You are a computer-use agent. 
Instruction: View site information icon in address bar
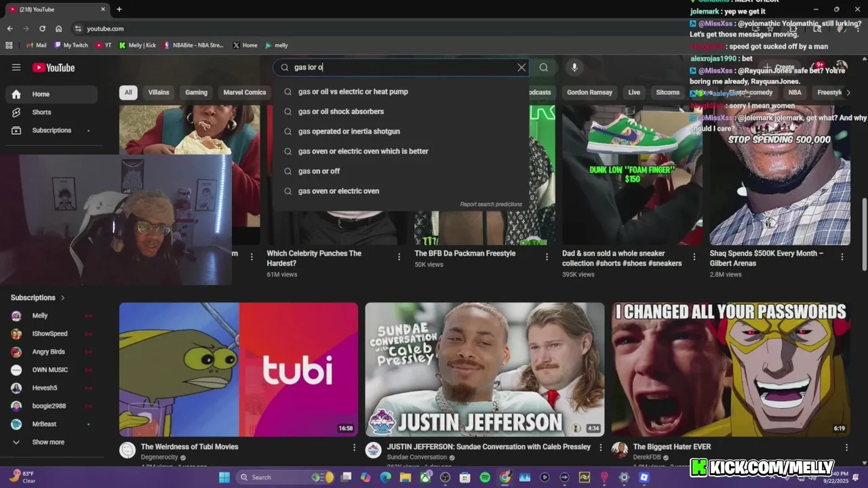click(x=78, y=28)
